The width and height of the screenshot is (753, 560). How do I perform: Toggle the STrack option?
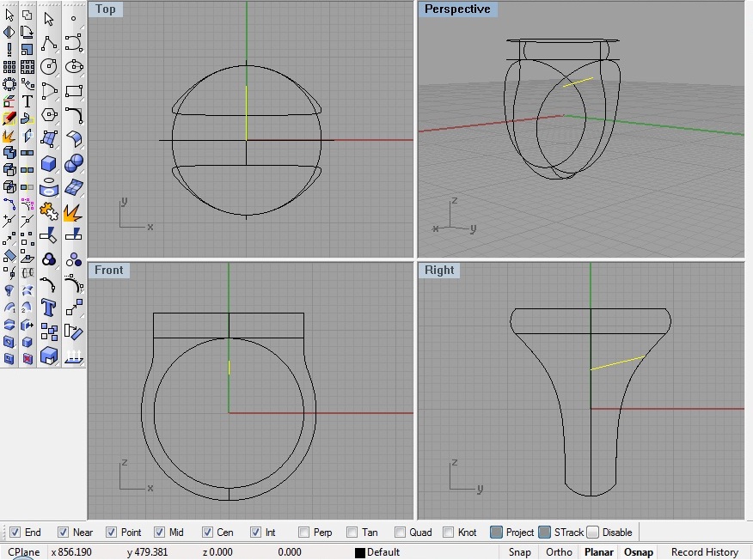(x=545, y=533)
